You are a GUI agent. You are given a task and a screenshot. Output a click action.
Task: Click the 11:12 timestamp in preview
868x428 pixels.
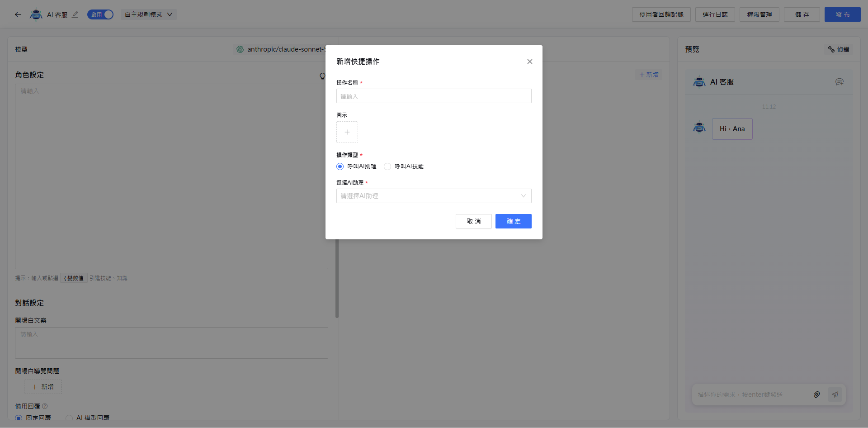pos(769,107)
